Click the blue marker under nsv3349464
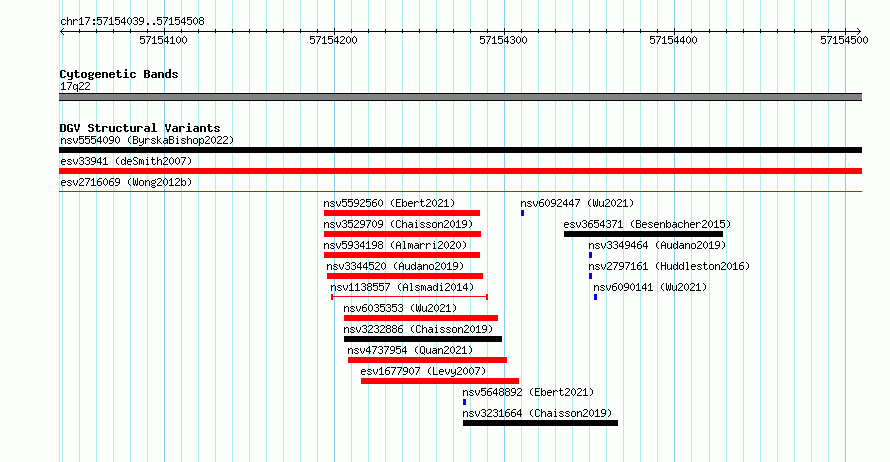This screenshot has width=890, height=462. pyautogui.click(x=591, y=255)
